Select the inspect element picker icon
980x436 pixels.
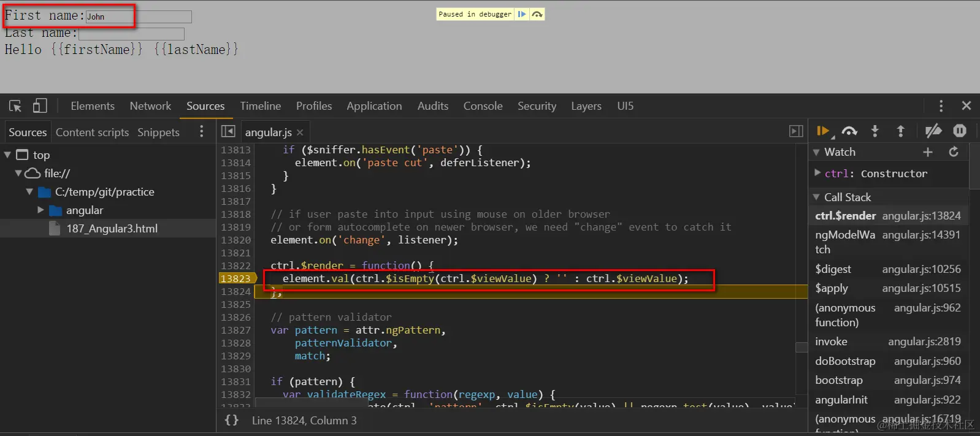(x=15, y=106)
